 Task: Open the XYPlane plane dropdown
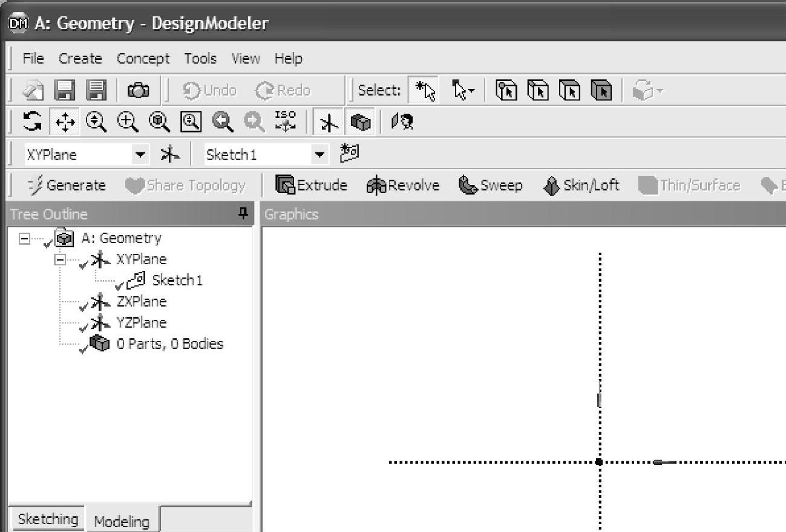tap(140, 154)
